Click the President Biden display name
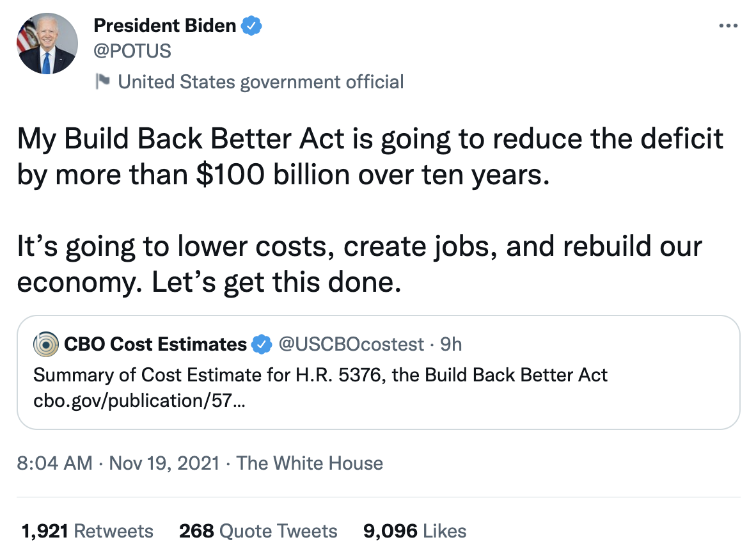 click(x=165, y=26)
